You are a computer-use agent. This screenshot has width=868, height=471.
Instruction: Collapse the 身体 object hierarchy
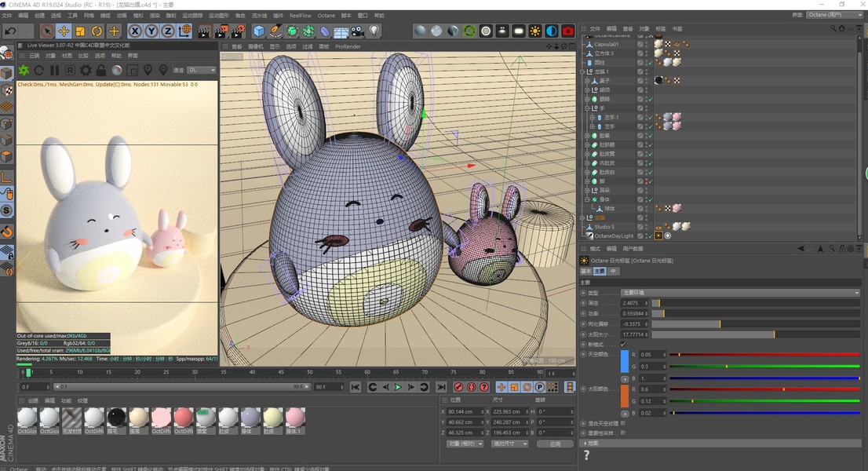(587, 199)
